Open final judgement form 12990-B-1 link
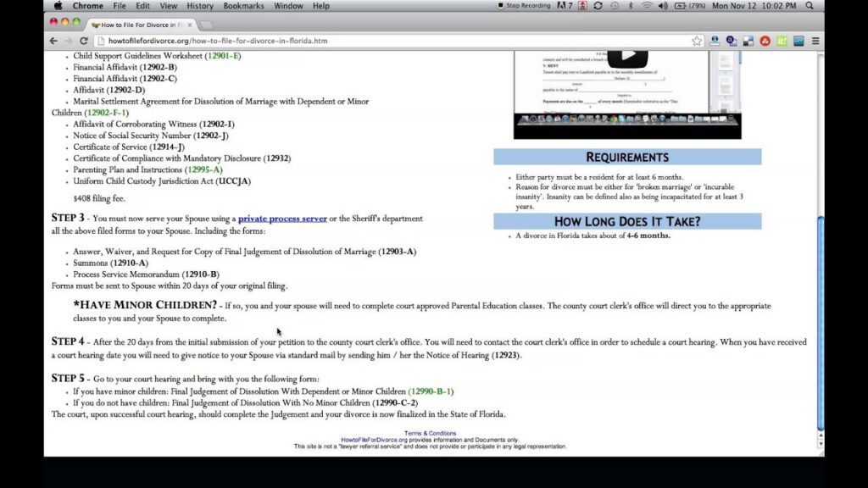 pos(431,391)
